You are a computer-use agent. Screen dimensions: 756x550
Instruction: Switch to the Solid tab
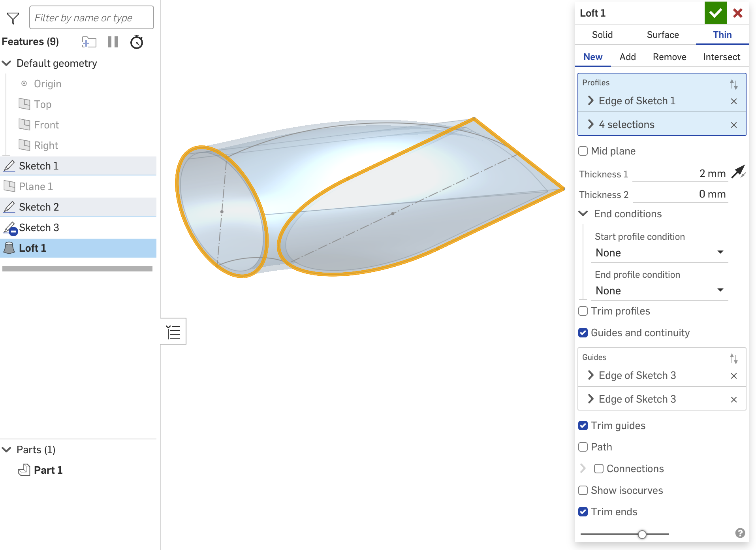pos(602,35)
